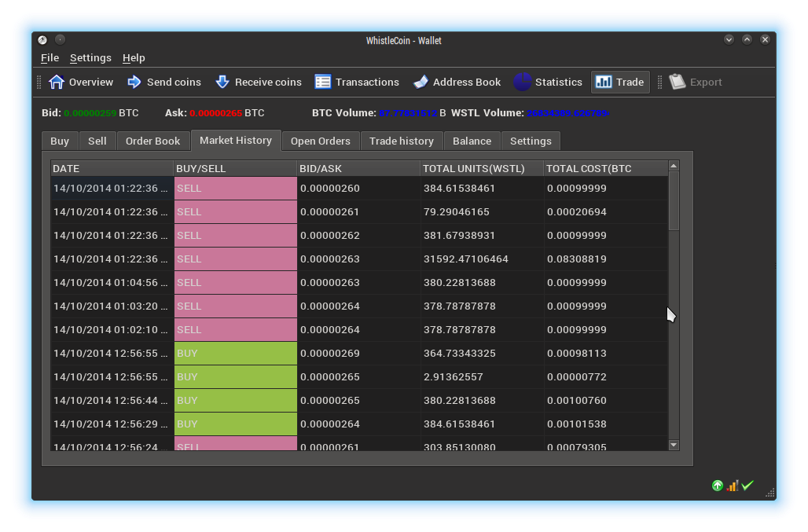Select the SELL cell priced 0.00000261 with 79.29046165 units
The height and width of the screenshot is (532, 808).
point(236,212)
